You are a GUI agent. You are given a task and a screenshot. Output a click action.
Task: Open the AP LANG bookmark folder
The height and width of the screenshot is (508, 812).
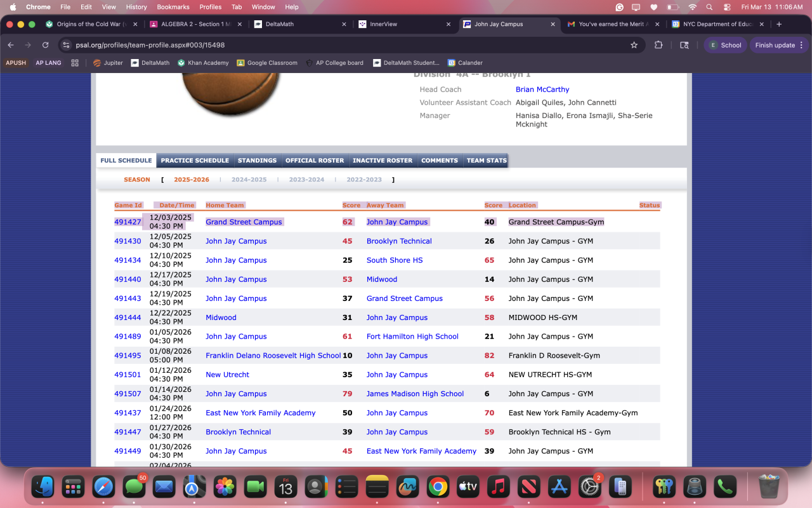48,63
